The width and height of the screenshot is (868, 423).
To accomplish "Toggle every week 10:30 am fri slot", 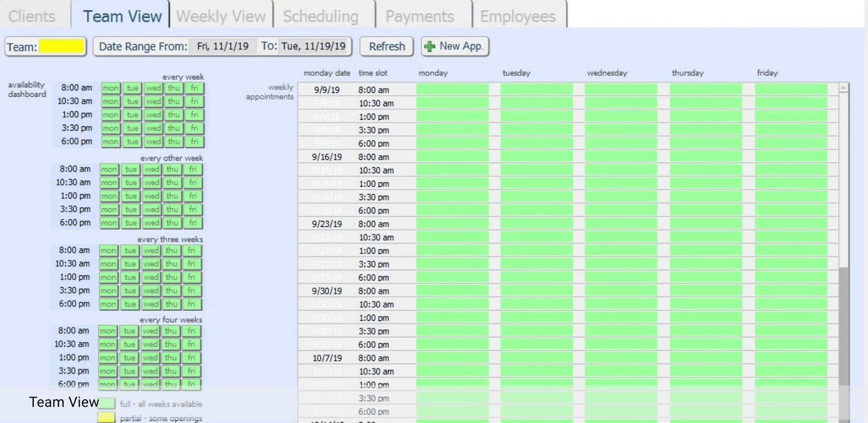I will [194, 101].
